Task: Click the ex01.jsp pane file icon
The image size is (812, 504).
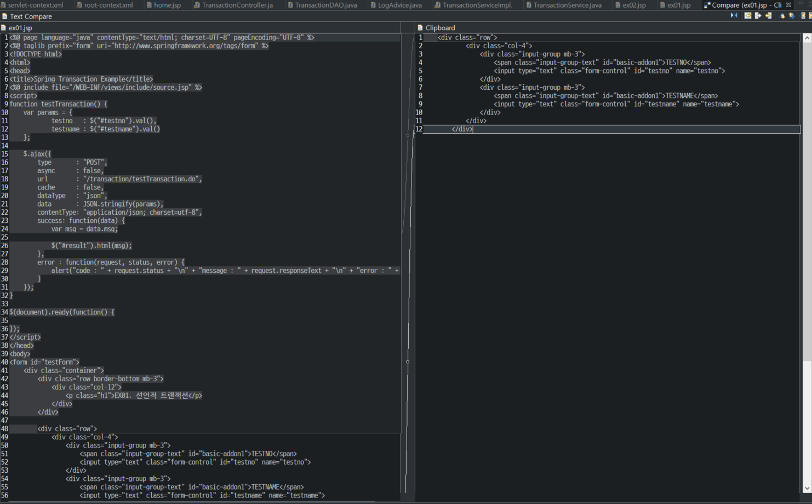Action: (4, 27)
